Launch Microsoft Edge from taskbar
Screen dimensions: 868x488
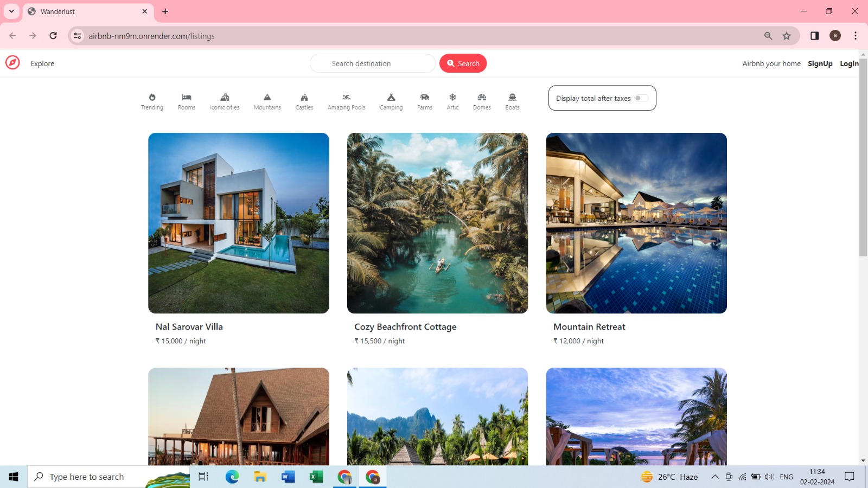pyautogui.click(x=232, y=477)
